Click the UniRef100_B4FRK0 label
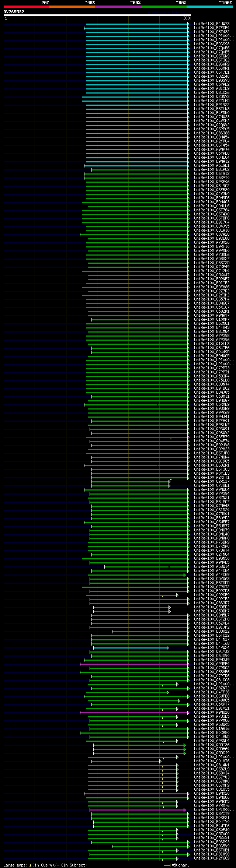The image size is (236, 868). [x=212, y=113]
